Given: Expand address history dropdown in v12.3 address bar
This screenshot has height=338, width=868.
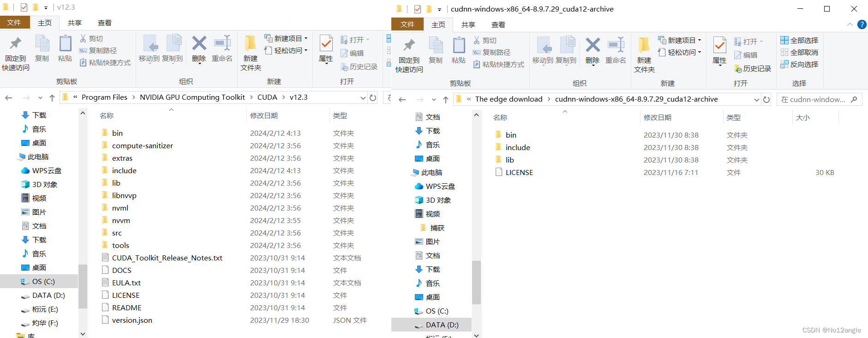Looking at the screenshot, I should pos(363,97).
